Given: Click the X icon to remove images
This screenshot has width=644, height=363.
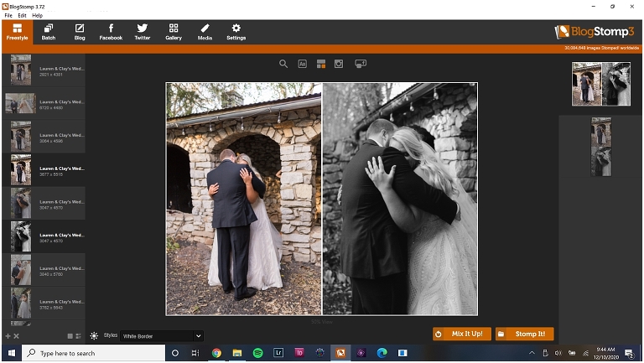Looking at the screenshot, I should (x=17, y=336).
